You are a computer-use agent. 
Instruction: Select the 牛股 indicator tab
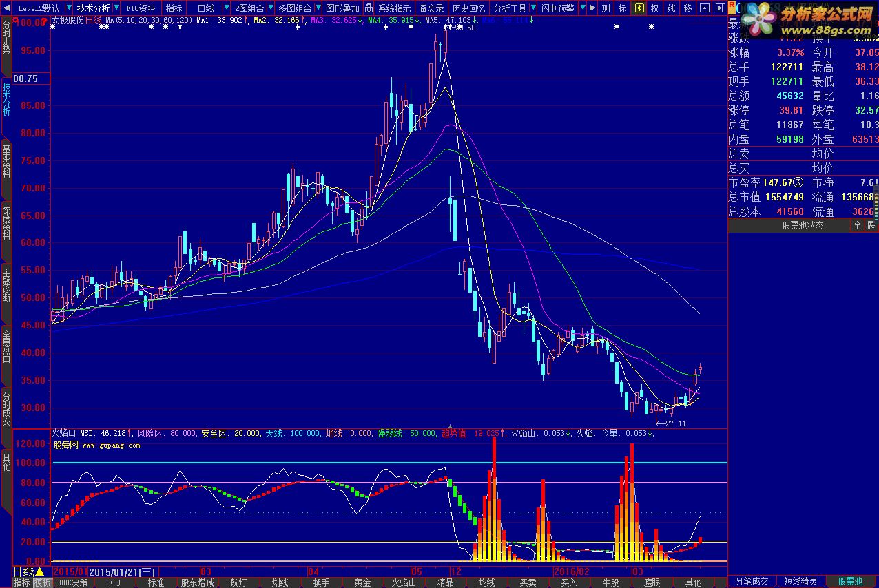coord(610,582)
